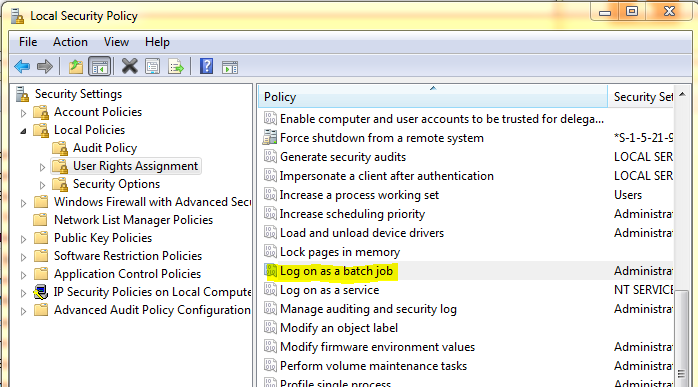The height and width of the screenshot is (387, 698).
Task: Click the Account Policies folder icon
Action: (41, 112)
